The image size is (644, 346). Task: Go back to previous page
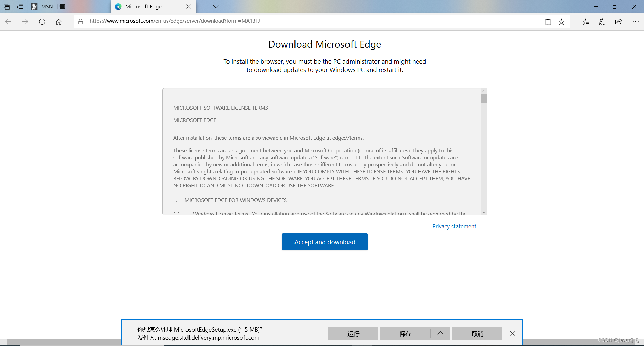(x=8, y=22)
